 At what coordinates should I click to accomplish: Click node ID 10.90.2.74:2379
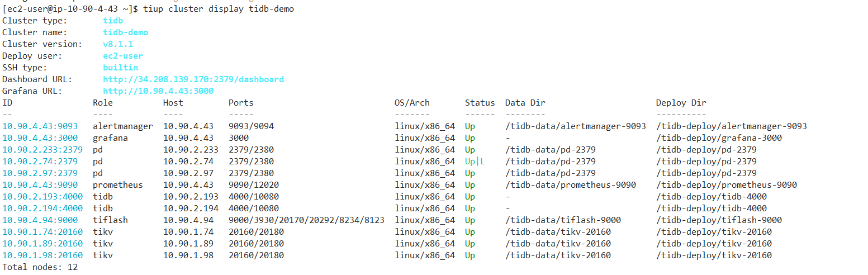[40, 162]
